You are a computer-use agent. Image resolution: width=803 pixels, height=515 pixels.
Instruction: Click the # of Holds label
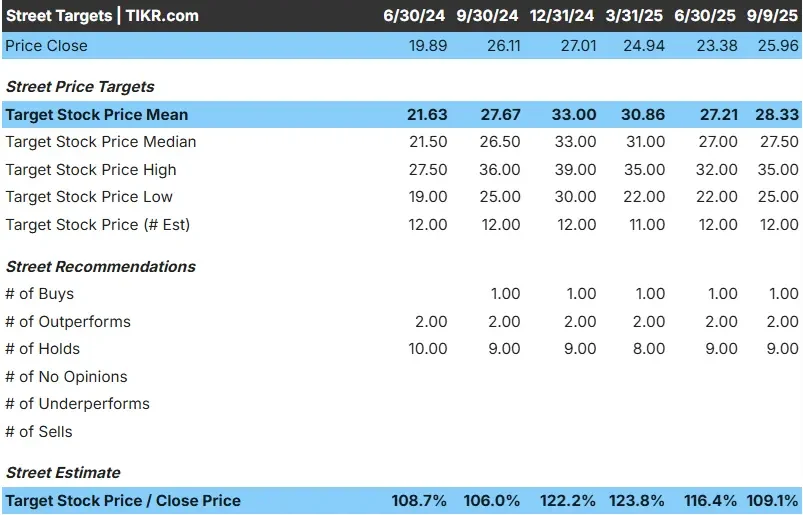tap(43, 349)
